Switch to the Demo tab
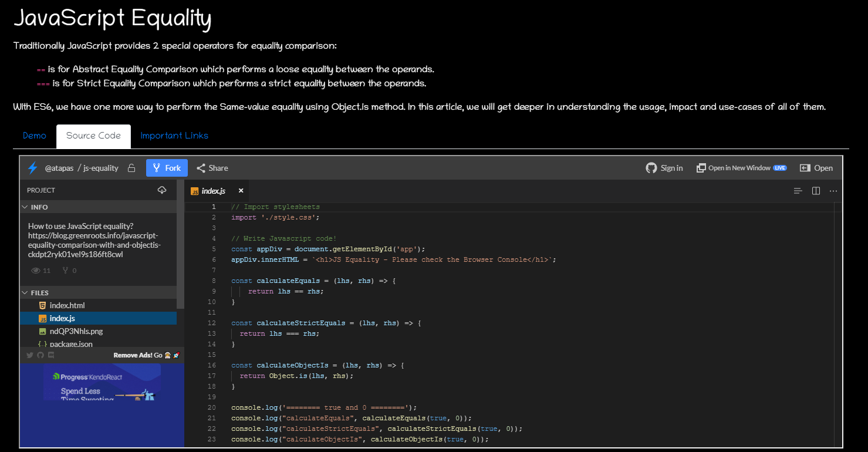 click(35, 136)
